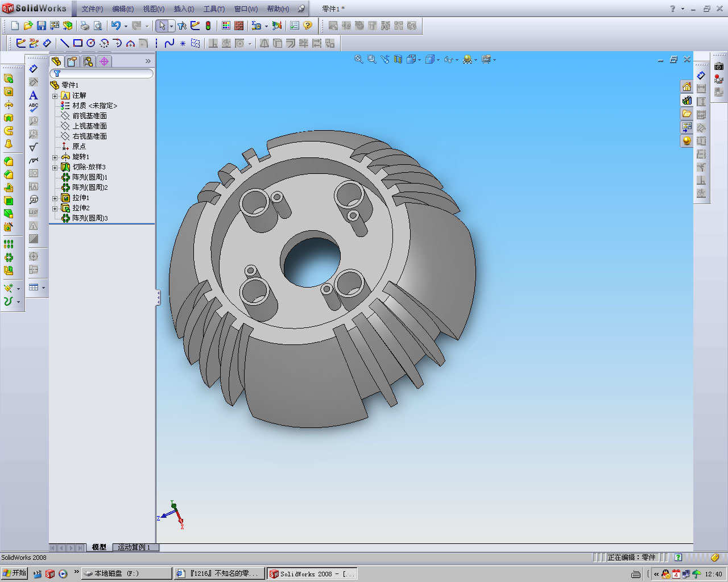Click the camera screen capture icon
Image resolution: width=728 pixels, height=582 pixels.
pyautogui.click(x=719, y=66)
